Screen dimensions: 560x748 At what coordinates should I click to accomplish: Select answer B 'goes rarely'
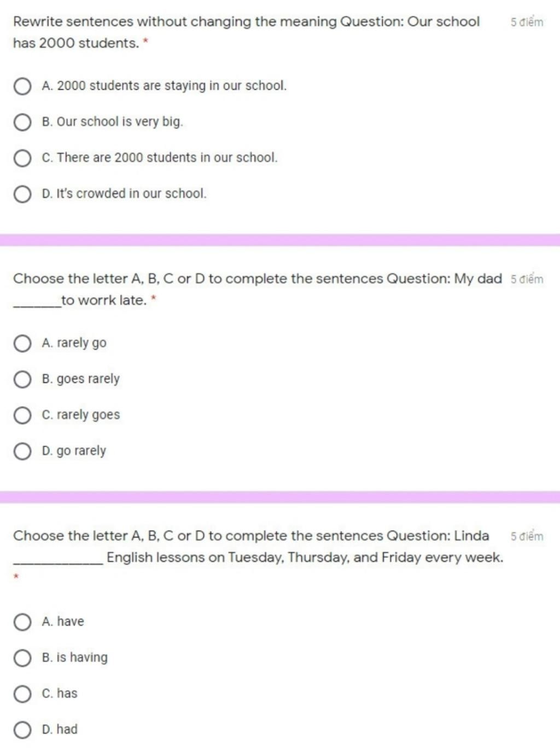(x=22, y=380)
